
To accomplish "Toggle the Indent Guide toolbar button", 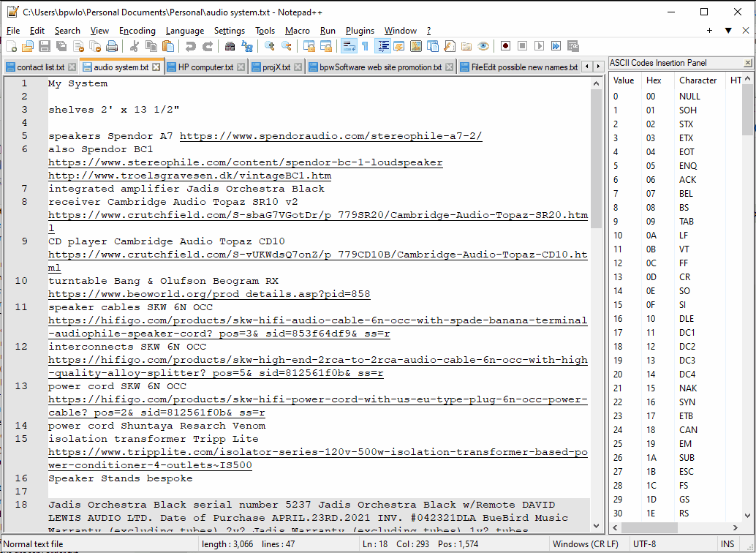I will pyautogui.click(x=384, y=46).
